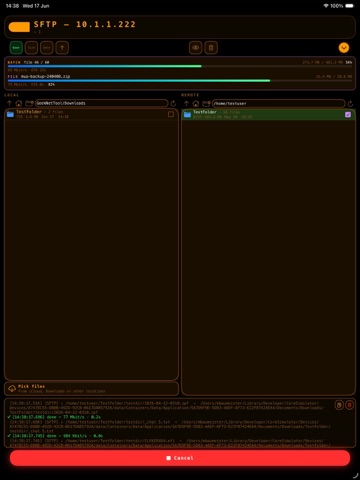
Task: Go to home directory in Local pane
Action: 19,103
